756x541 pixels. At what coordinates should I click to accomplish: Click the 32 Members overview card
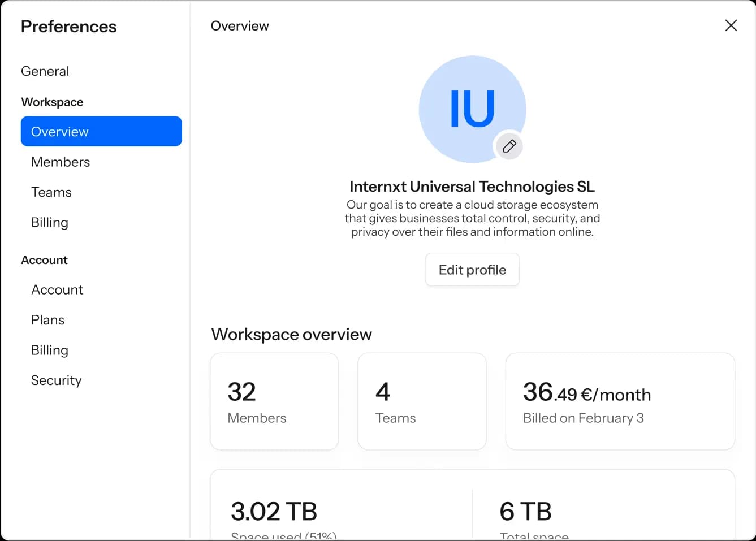tap(274, 401)
